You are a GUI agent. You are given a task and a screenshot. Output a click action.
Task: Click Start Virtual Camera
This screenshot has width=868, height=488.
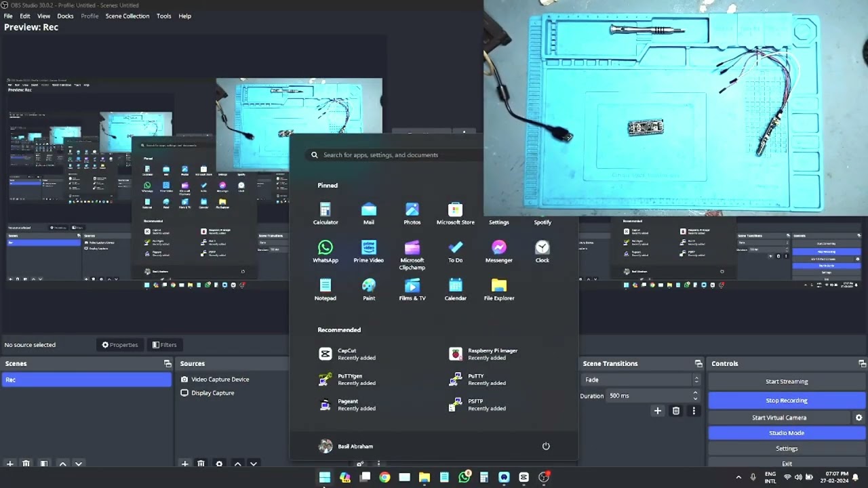779,418
